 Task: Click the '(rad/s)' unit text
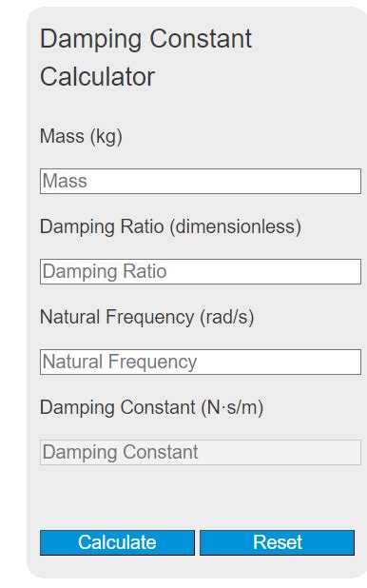(227, 317)
